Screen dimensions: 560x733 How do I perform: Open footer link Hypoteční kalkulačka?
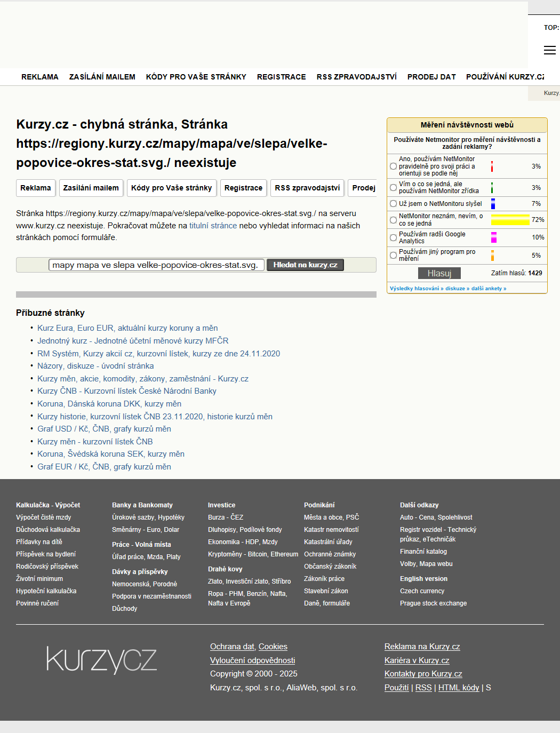pos(46,591)
